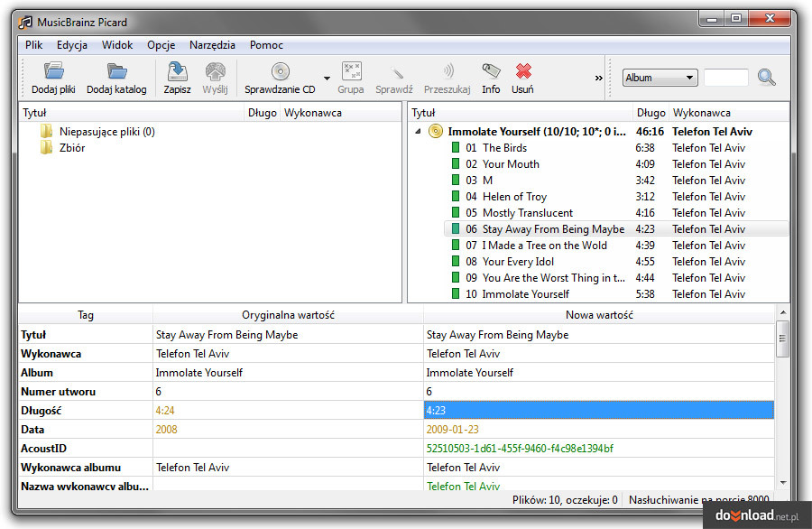This screenshot has height=529, width=812.
Task: Click green status icon for track M
Action: [x=456, y=180]
